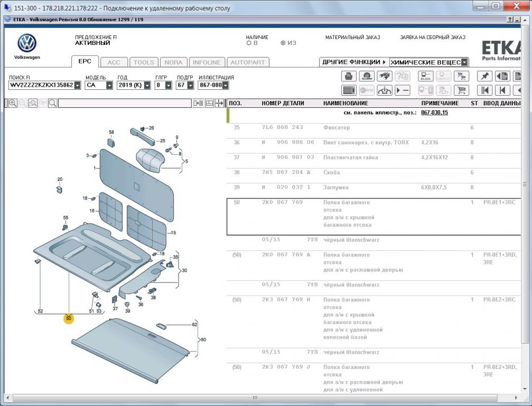
Task: Click the Volkswagen logo
Action: [x=27, y=43]
